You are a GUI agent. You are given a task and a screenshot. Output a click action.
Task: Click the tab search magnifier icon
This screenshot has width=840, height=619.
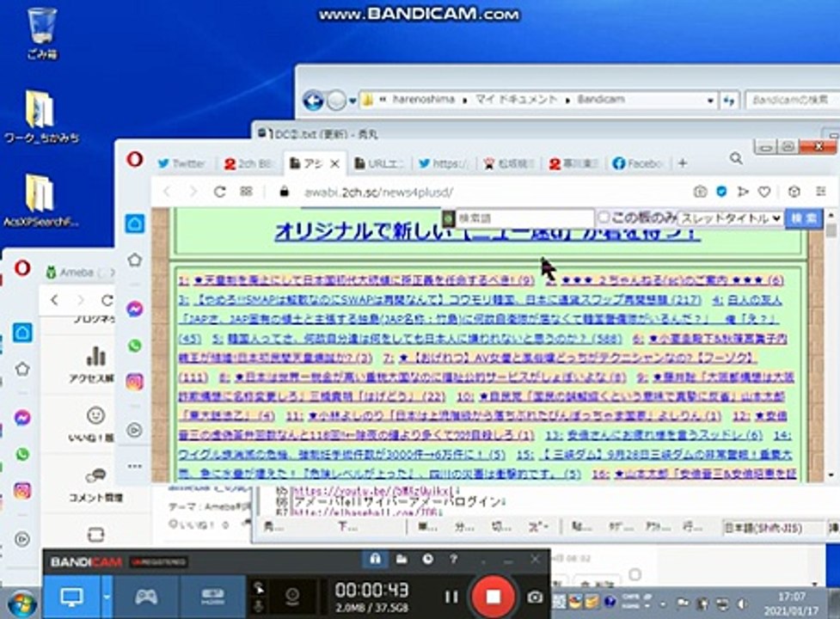point(737,158)
